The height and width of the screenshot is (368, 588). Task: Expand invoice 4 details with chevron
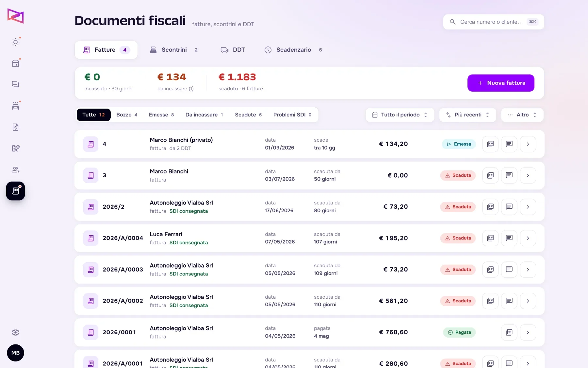528,144
